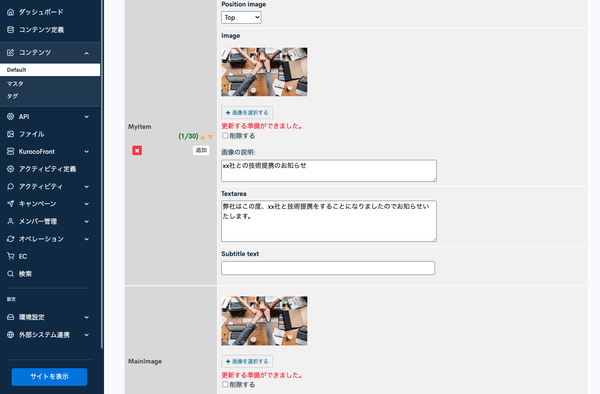Click the コンテンツ edit icon

(x=11, y=52)
